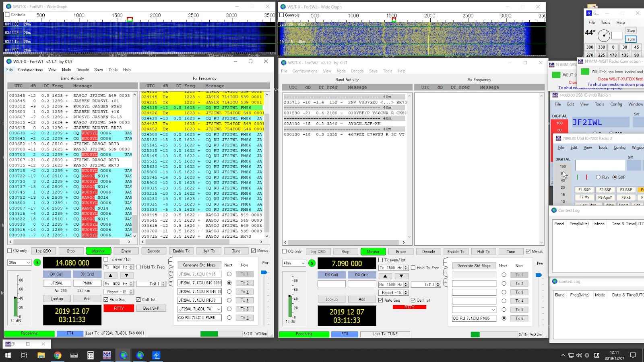Viewport: 644px width, 362px height.
Task: Click Tx 2 Now button in ForEW1
Action: (245, 283)
